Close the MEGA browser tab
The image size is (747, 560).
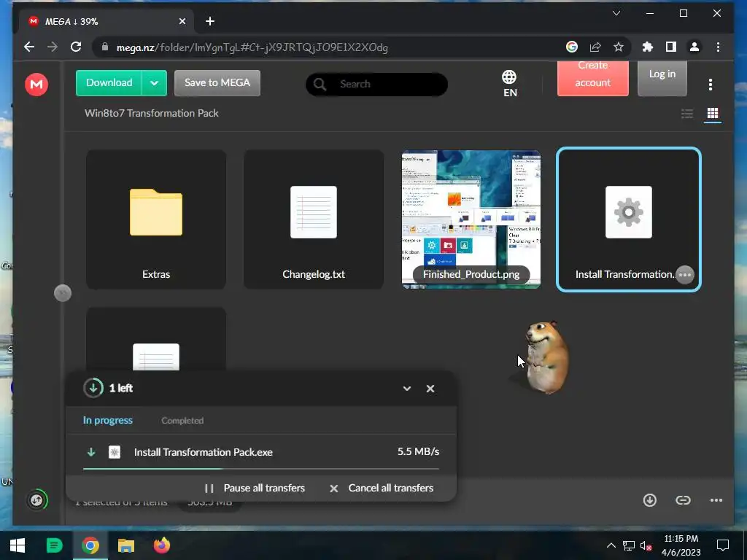182,21
